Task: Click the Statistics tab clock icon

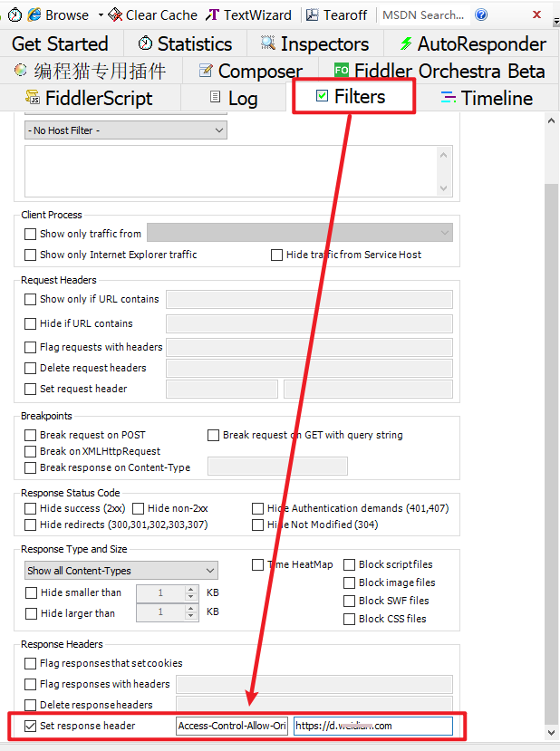Action: [145, 43]
